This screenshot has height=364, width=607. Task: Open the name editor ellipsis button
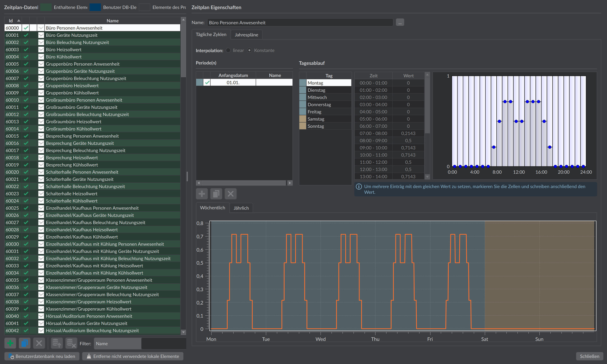400,22
